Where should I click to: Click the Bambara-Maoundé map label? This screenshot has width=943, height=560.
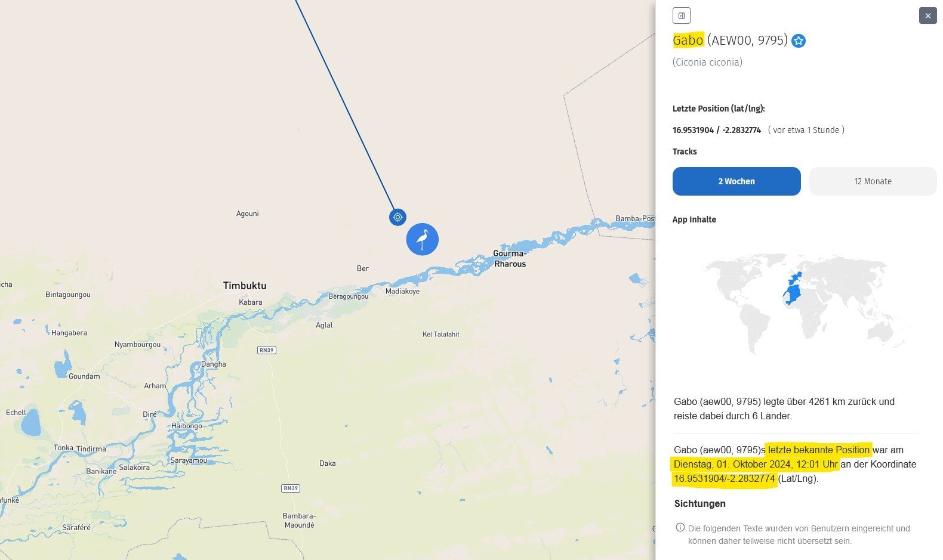tap(299, 521)
